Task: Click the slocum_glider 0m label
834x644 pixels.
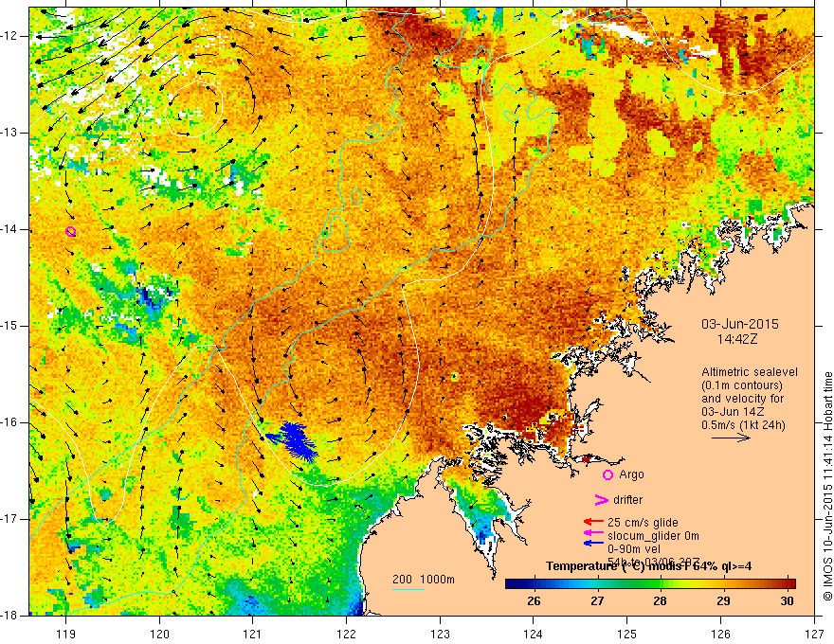Action: click(x=653, y=536)
